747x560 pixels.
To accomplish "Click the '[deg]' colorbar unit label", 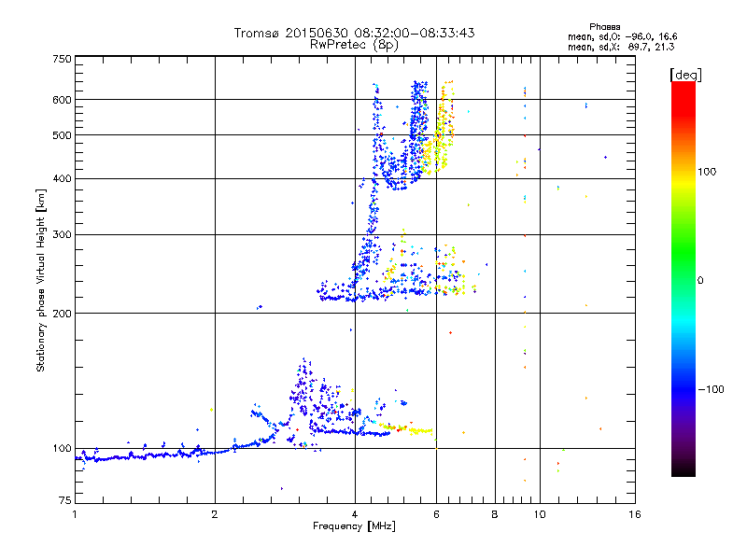I will [x=685, y=75].
